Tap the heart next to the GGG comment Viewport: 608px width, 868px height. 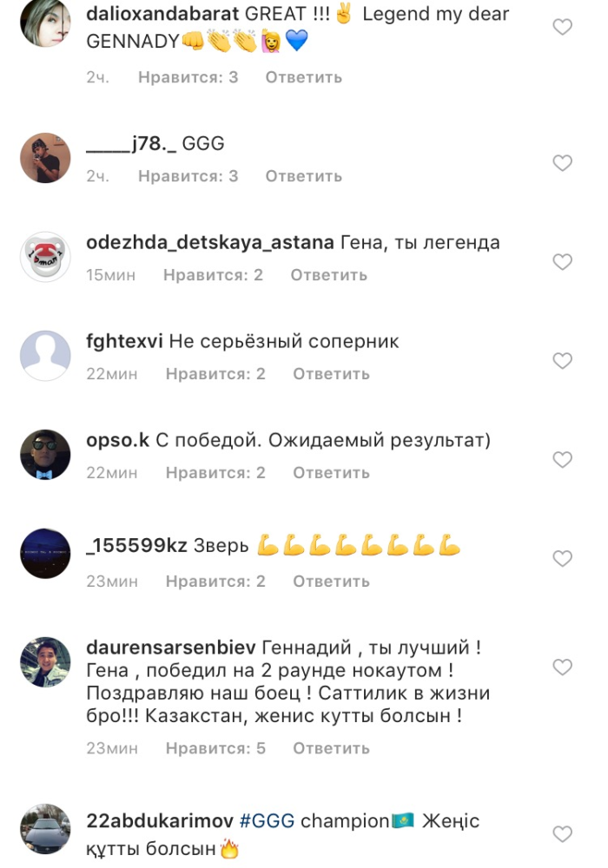click(x=562, y=163)
